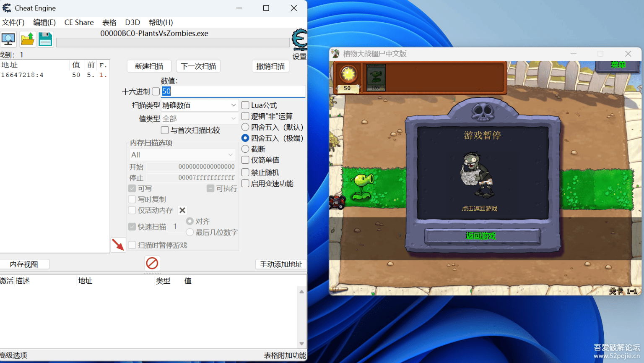Click the 数值 value input field

pyautogui.click(x=234, y=91)
